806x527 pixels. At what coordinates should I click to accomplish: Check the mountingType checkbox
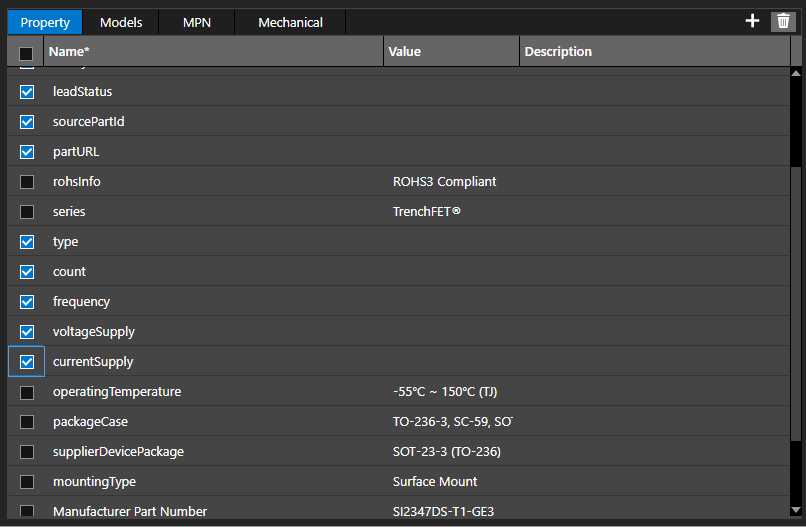click(x=27, y=482)
